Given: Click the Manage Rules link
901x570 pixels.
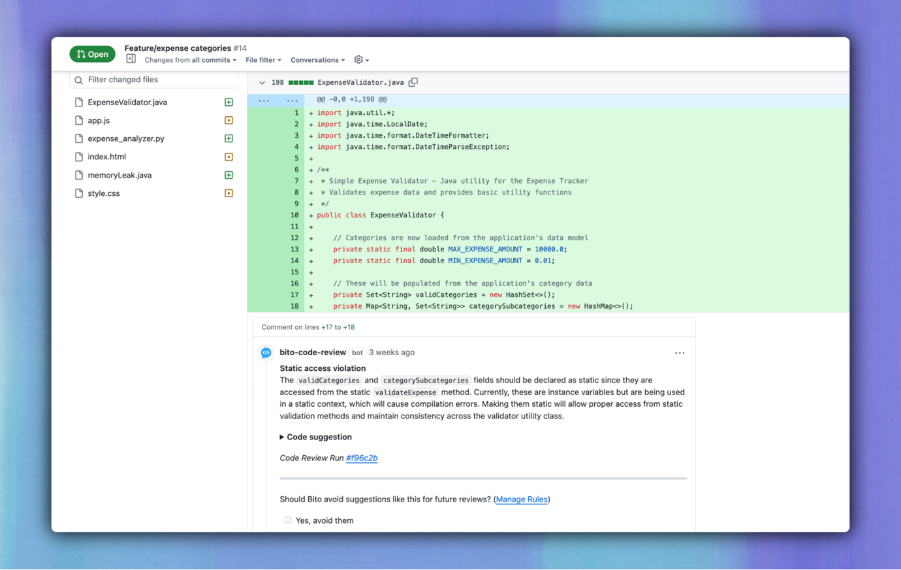Looking at the screenshot, I should [522, 499].
